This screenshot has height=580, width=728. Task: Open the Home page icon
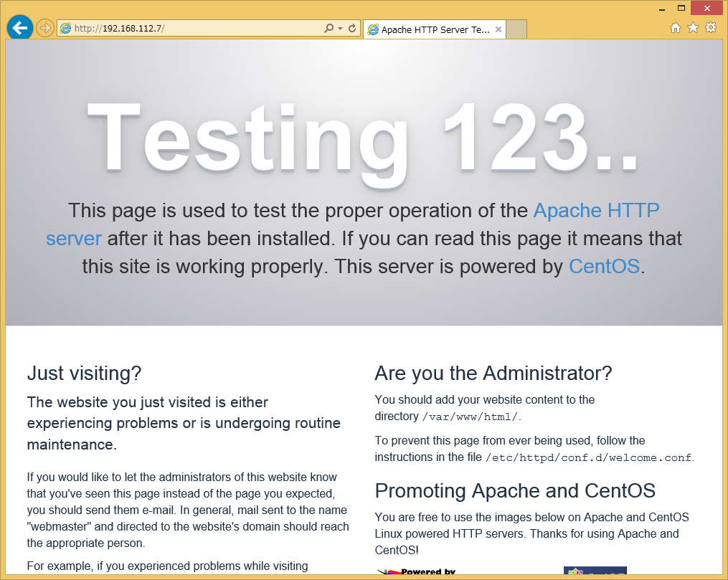tap(676, 28)
